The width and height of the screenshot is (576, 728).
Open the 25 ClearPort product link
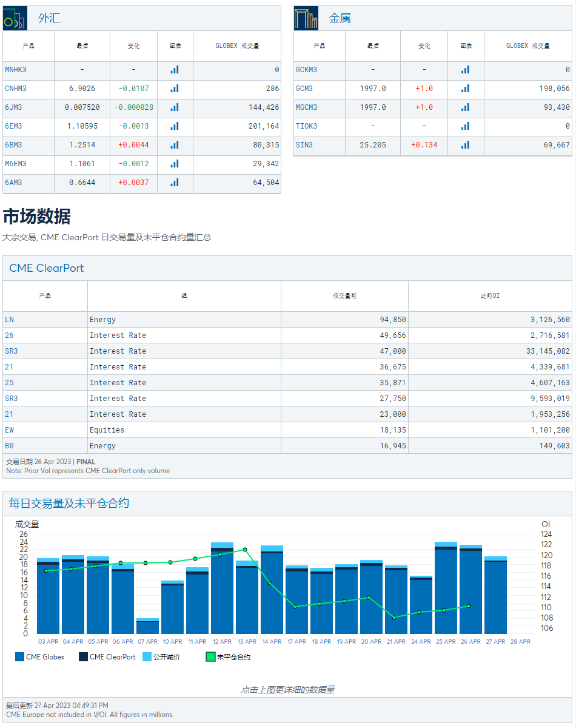9,383
